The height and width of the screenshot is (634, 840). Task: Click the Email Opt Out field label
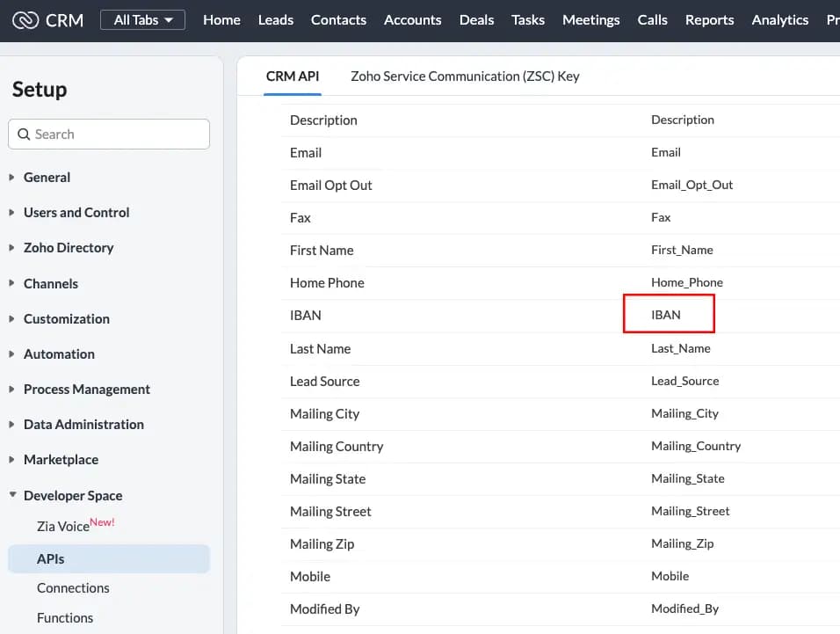pyautogui.click(x=330, y=185)
